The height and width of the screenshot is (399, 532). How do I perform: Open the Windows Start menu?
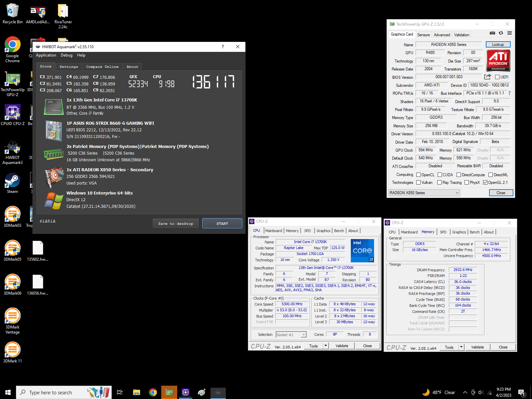[x=8, y=392]
